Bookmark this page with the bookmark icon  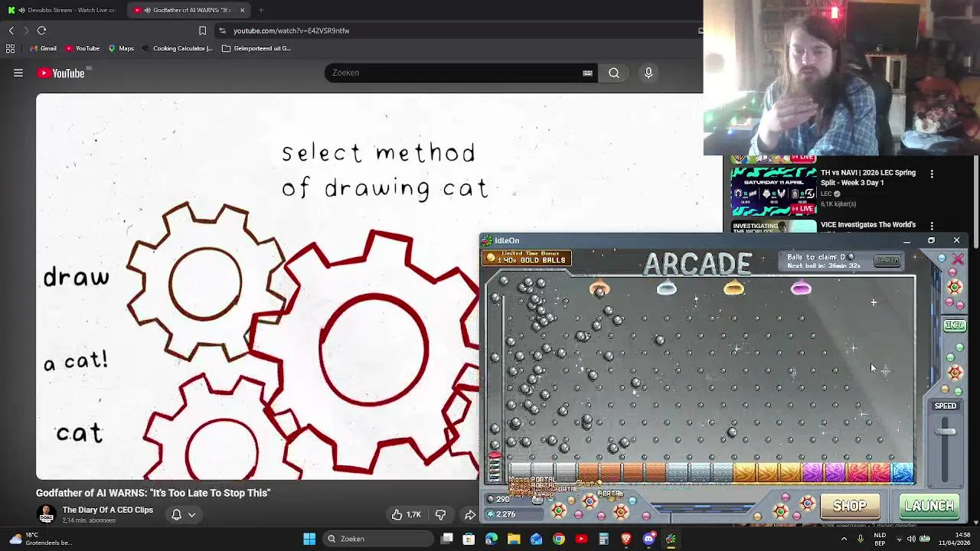pyautogui.click(x=202, y=31)
